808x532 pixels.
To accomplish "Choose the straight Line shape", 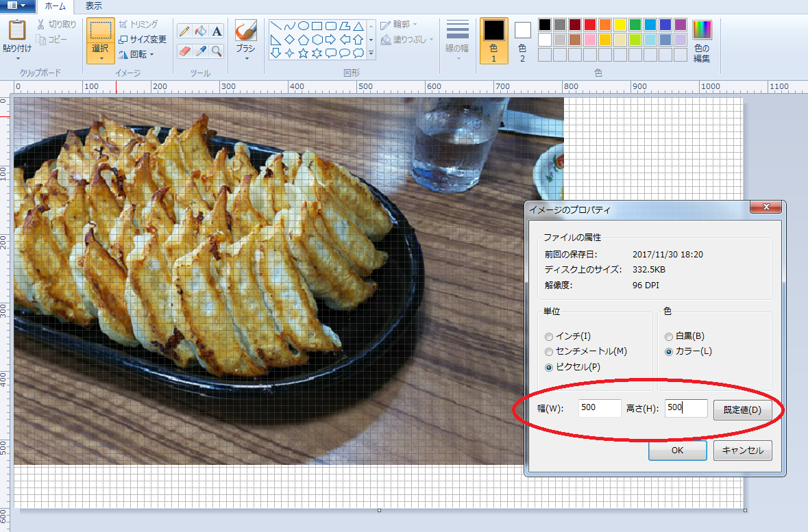I will pos(276,26).
